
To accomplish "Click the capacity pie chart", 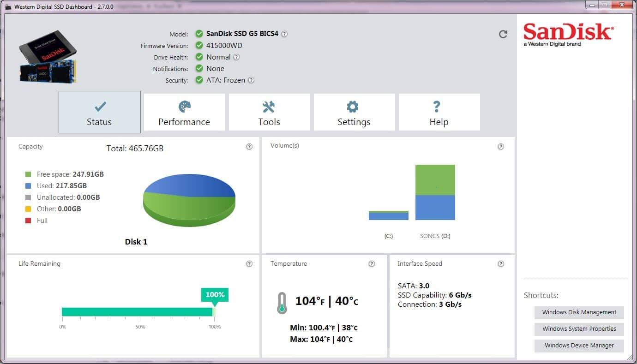I will tap(189, 200).
